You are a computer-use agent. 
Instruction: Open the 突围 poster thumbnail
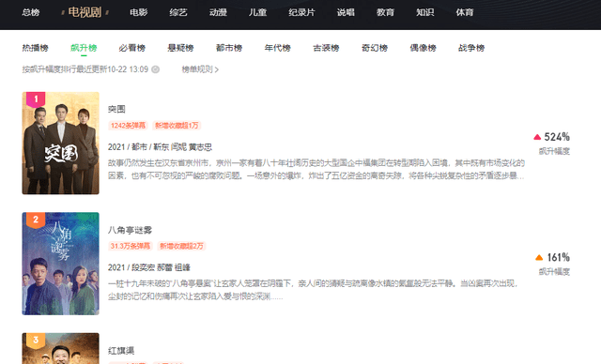[x=60, y=144]
